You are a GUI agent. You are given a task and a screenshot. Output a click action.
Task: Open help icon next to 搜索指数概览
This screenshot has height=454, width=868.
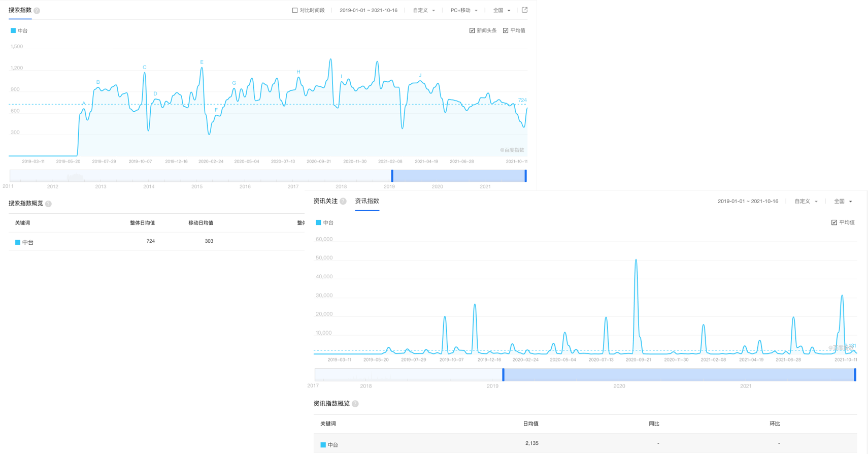click(x=48, y=204)
